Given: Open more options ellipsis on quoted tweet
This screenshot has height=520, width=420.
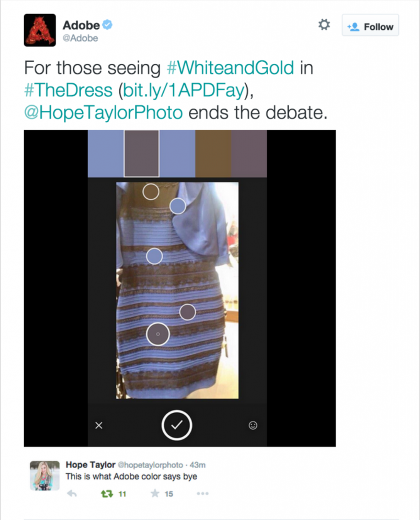Looking at the screenshot, I should click(203, 493).
